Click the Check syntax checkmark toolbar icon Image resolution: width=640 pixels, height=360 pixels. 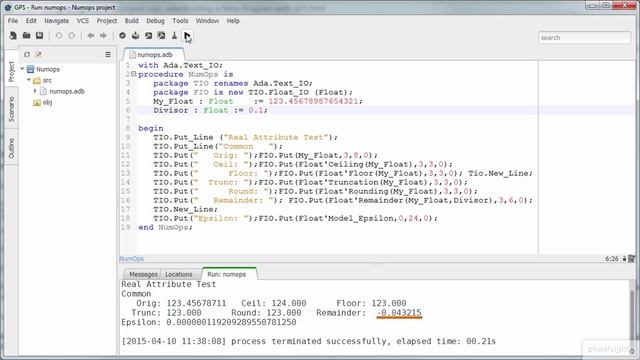tap(122, 36)
